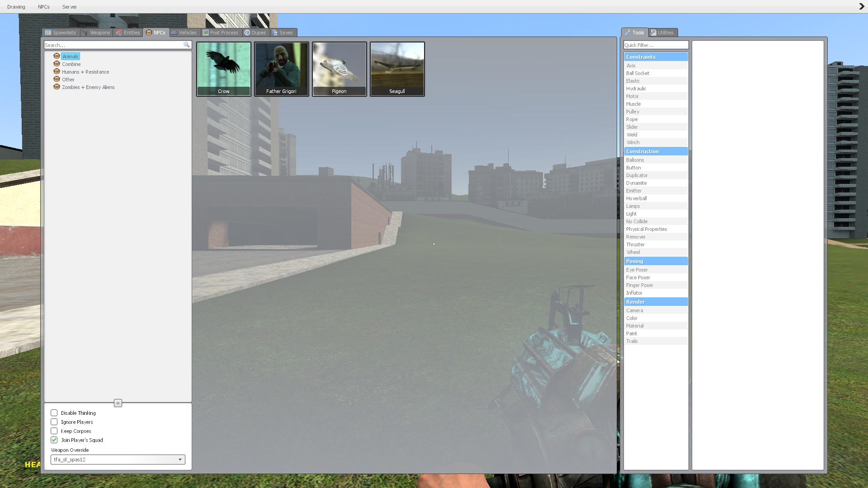Spawn the Crow NPC
The image size is (868, 488).
tap(224, 69)
